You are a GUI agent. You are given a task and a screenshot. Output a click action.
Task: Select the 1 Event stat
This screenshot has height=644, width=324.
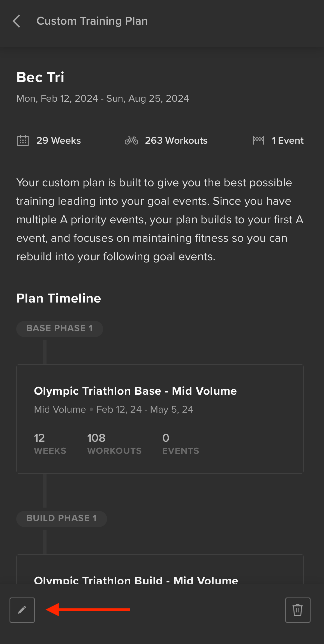coord(288,140)
